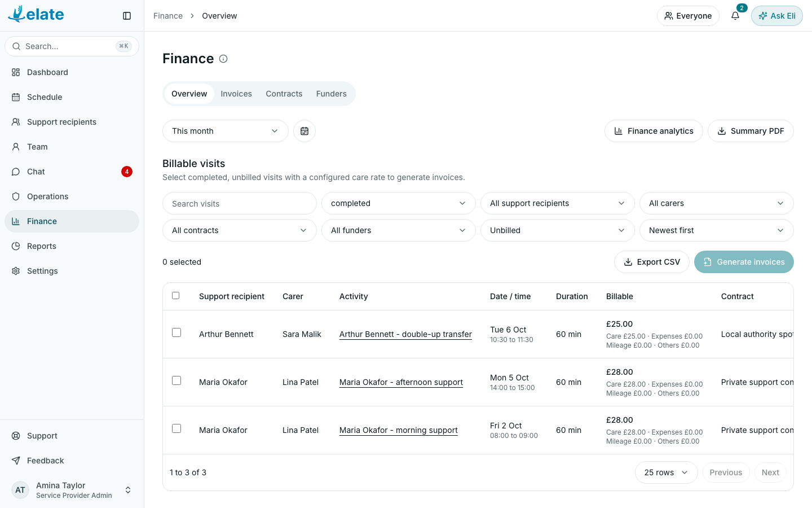
Task: Open the Ask Eli assistant
Action: 777,16
